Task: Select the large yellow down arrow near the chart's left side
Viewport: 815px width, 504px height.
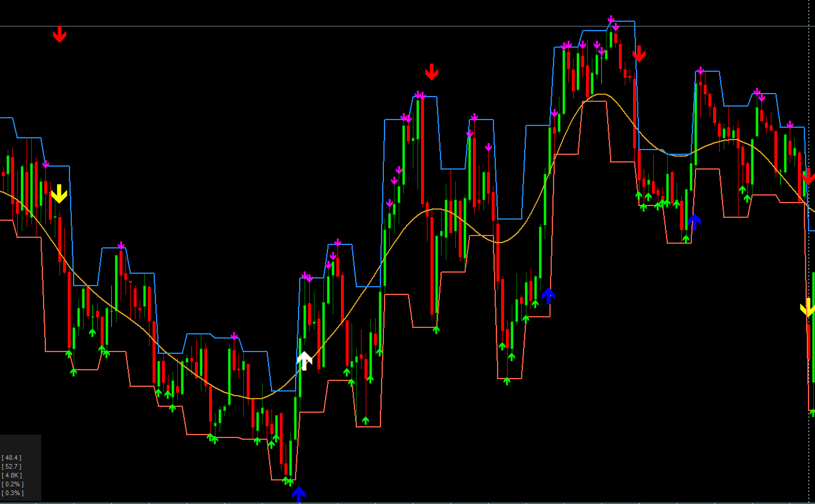Action: 59,194
